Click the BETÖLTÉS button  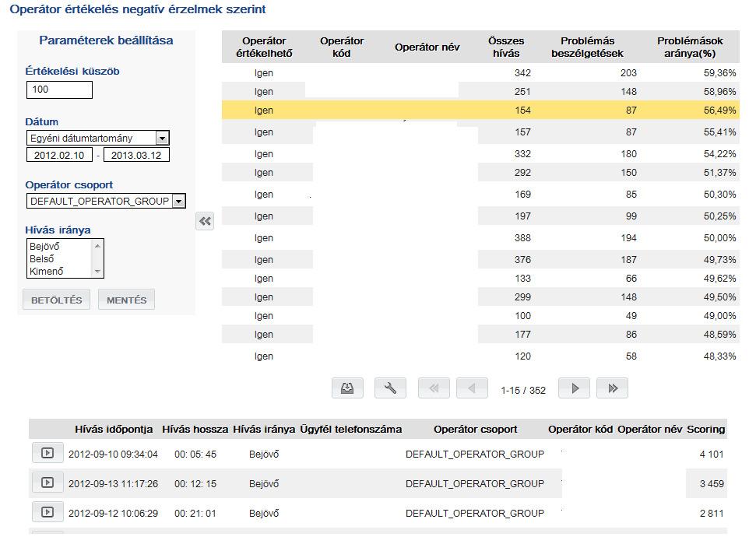(x=56, y=300)
